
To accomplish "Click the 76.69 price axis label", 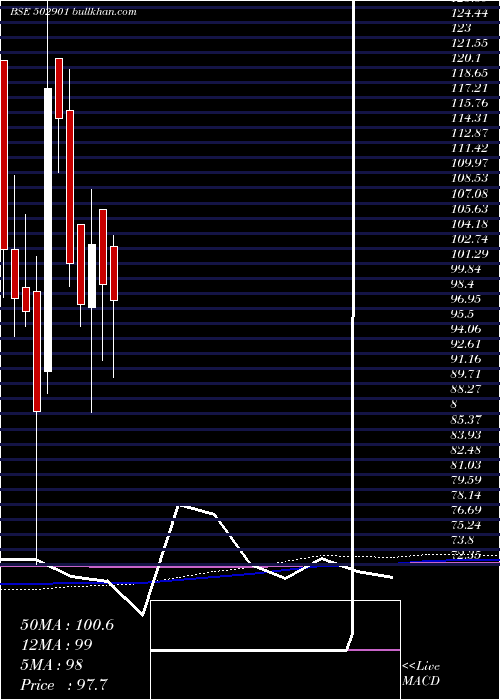I will [x=466, y=510].
